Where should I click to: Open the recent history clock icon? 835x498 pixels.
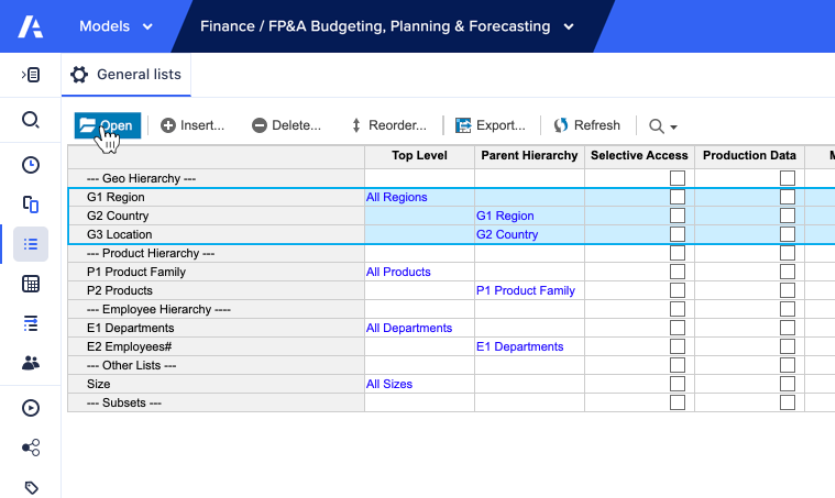[x=30, y=165]
